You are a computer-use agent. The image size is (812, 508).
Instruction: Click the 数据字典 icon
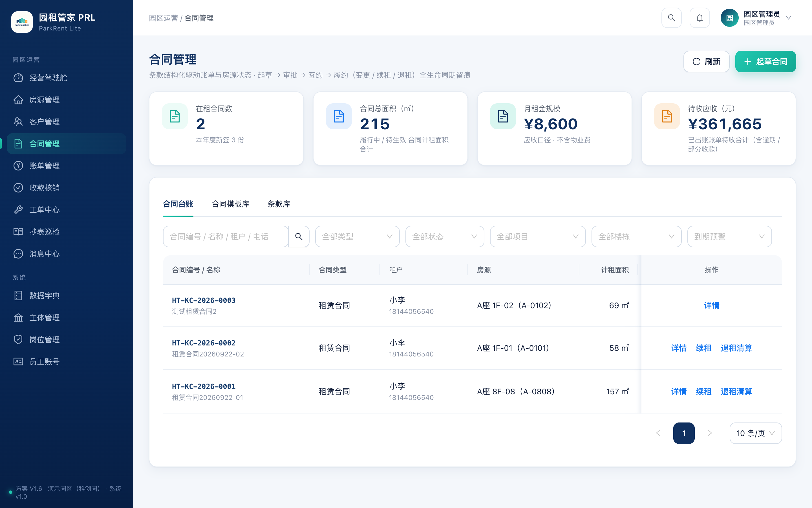[18, 295]
